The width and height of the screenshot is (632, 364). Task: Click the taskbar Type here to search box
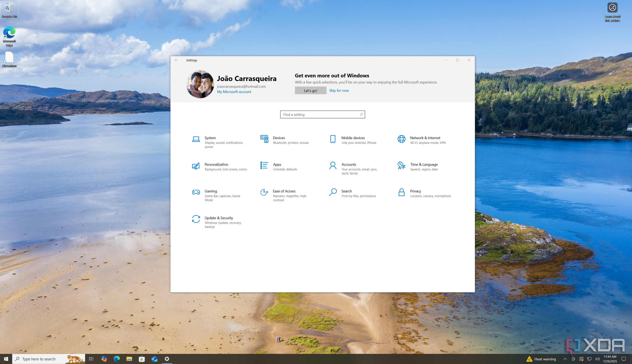48,359
